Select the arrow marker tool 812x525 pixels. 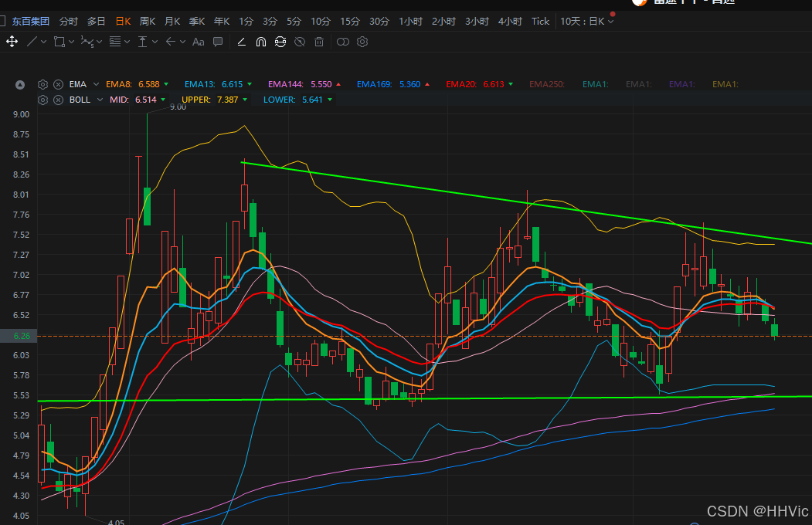171,42
